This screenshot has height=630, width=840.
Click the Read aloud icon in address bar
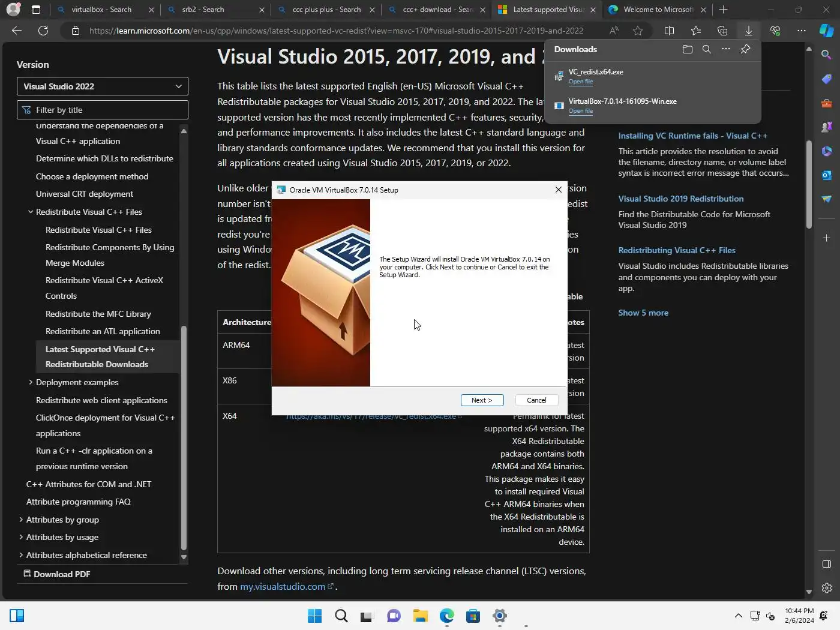pos(614,31)
